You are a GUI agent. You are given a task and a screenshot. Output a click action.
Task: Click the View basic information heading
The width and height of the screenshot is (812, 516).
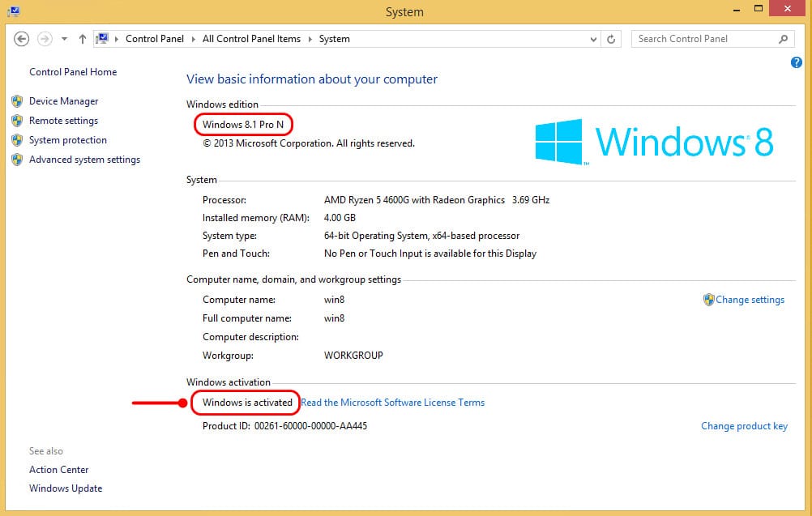point(312,79)
